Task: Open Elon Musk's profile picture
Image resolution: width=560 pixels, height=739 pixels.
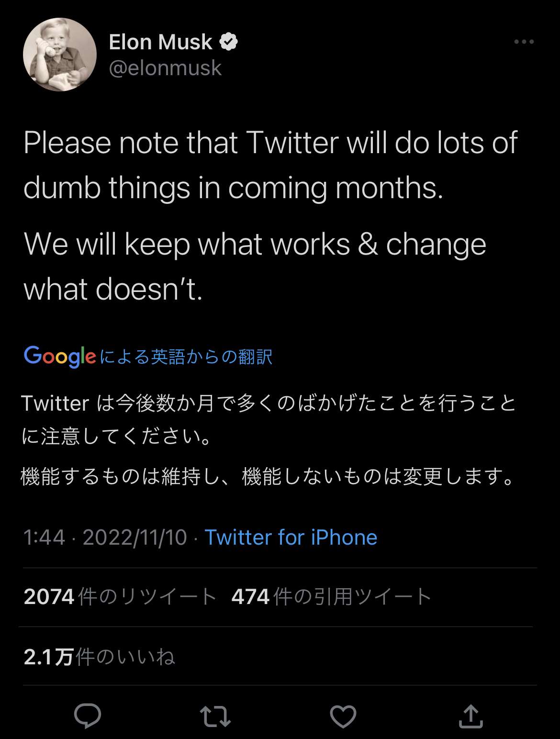Action: (60, 55)
